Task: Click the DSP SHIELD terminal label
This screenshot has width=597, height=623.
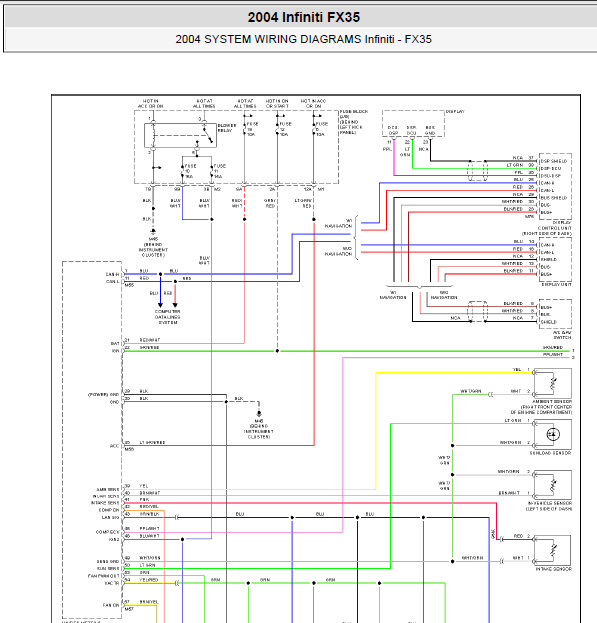Action: point(554,161)
